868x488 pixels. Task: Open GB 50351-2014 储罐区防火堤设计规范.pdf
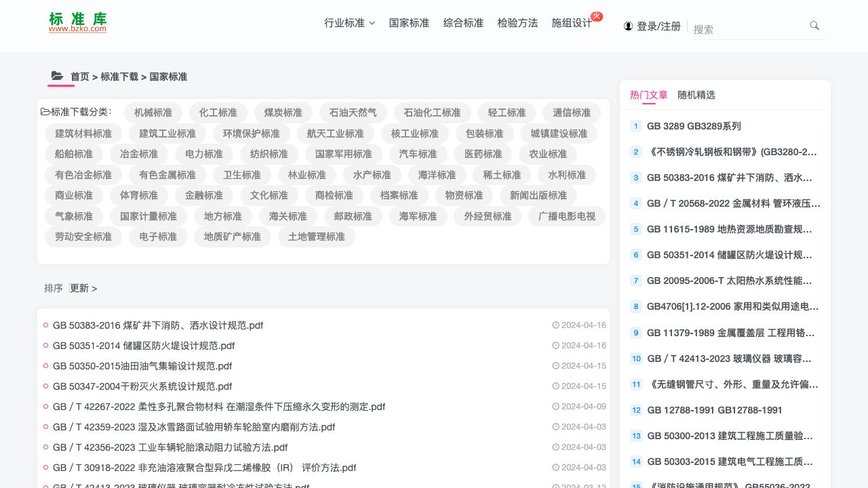click(144, 346)
